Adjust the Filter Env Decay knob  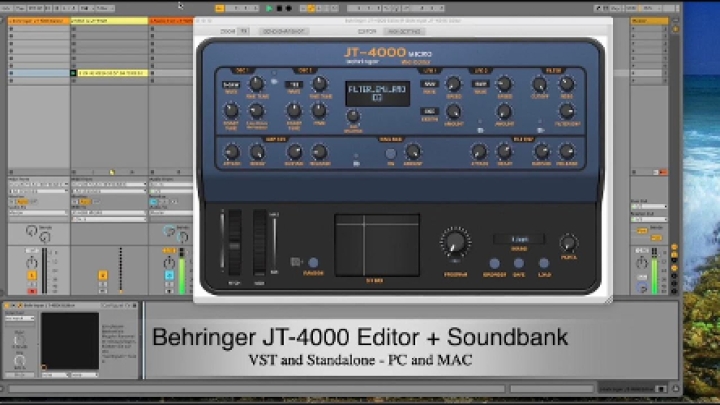click(504, 152)
